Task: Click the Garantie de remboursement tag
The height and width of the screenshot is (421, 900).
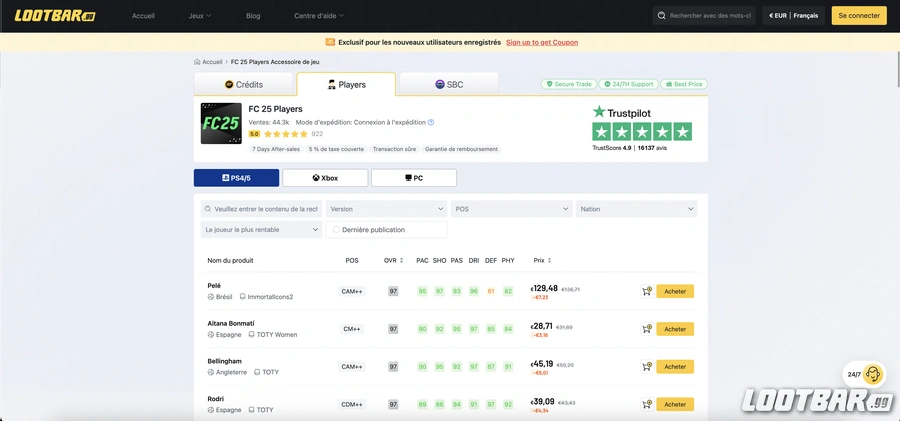Action: [x=461, y=149]
